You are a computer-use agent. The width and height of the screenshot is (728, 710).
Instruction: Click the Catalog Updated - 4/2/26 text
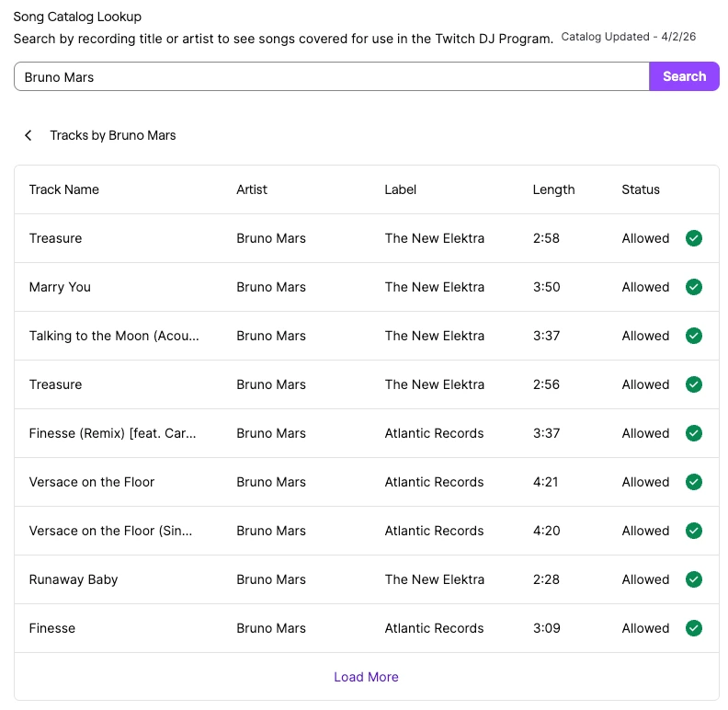(x=628, y=37)
